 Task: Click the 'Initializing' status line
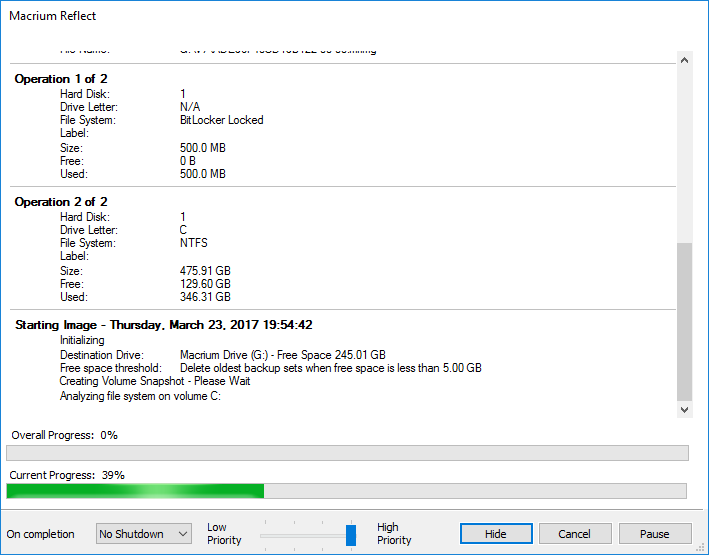tap(82, 340)
